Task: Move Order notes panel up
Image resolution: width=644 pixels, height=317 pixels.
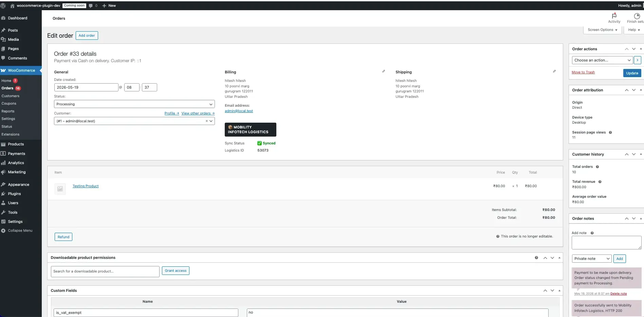Action: tap(627, 218)
